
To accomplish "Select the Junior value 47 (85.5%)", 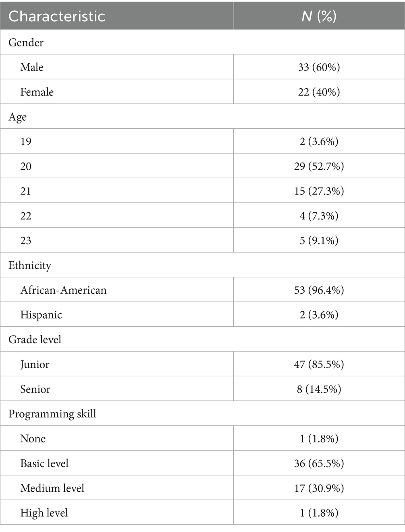I will coord(319,364).
